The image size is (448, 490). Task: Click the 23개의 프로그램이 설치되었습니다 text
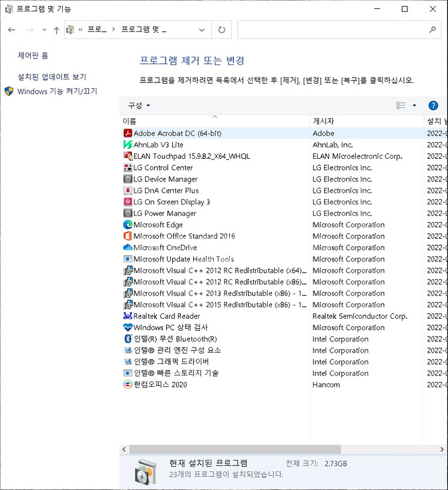tap(226, 474)
